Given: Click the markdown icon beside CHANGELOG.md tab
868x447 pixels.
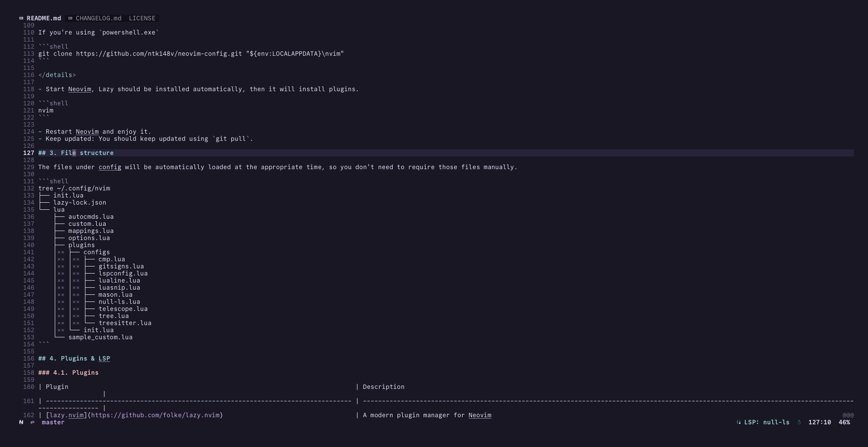Looking at the screenshot, I should click(x=70, y=18).
